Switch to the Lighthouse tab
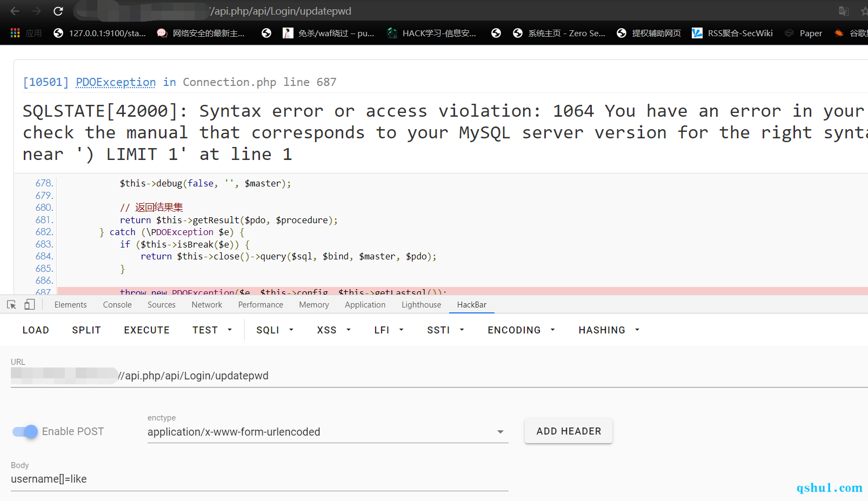This screenshot has height=501, width=868. pyautogui.click(x=421, y=305)
